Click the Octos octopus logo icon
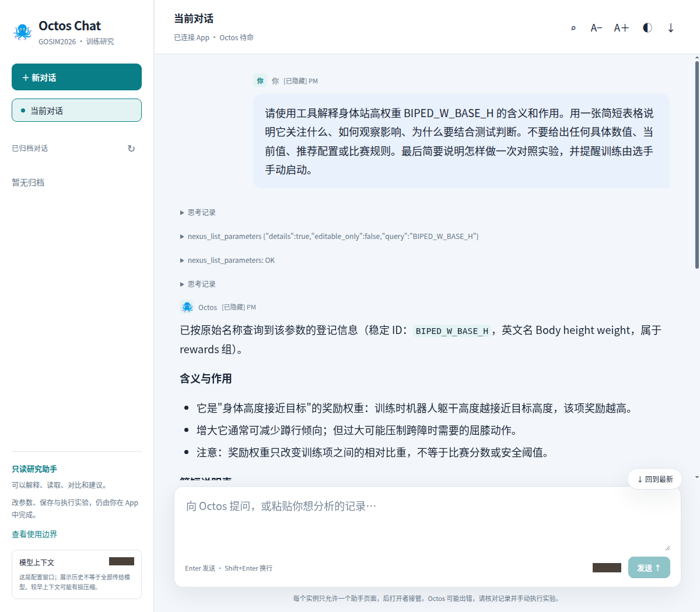This screenshot has height=612, width=700. (23, 32)
